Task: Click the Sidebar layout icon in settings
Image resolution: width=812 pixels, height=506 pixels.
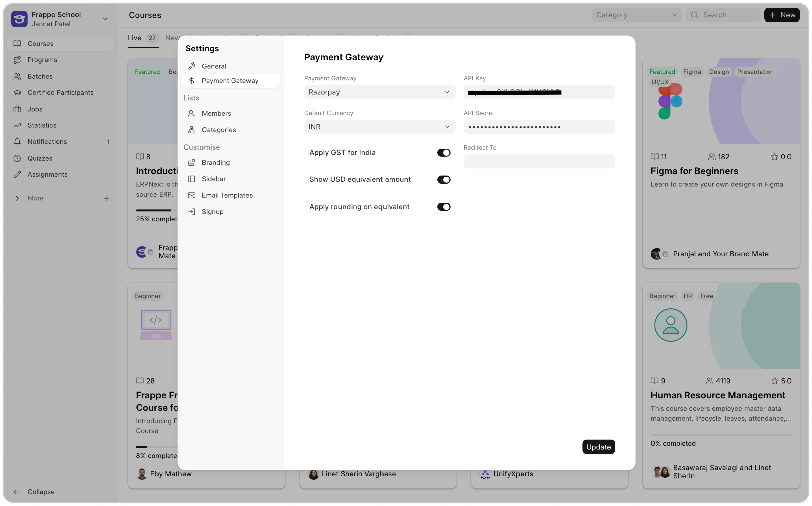Action: tap(192, 179)
